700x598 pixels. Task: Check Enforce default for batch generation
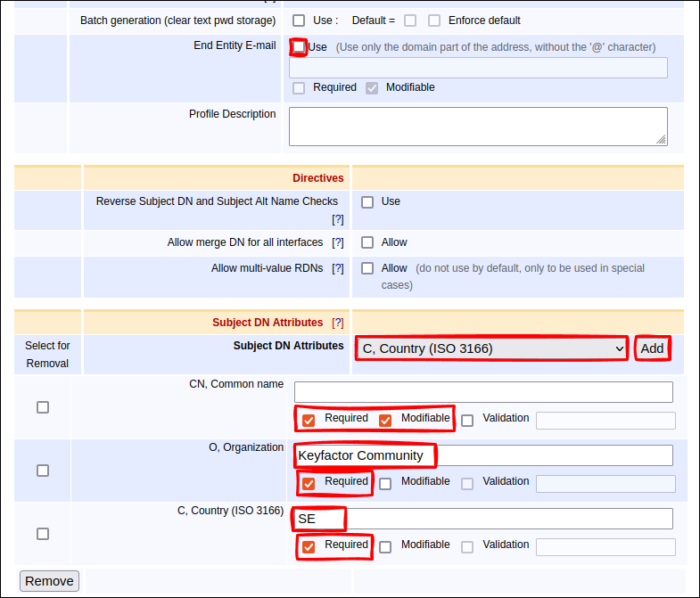434,20
